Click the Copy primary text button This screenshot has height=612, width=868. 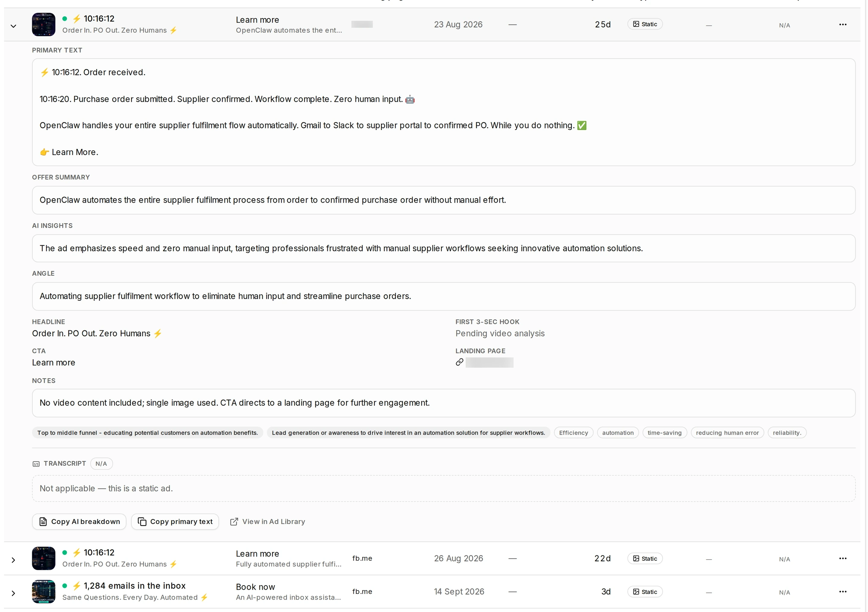pos(175,522)
